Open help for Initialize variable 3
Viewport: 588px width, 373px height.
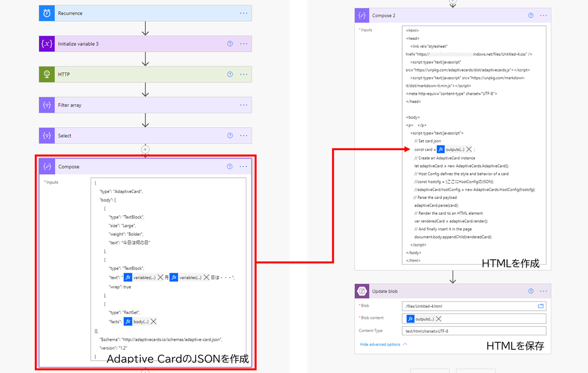(230, 44)
